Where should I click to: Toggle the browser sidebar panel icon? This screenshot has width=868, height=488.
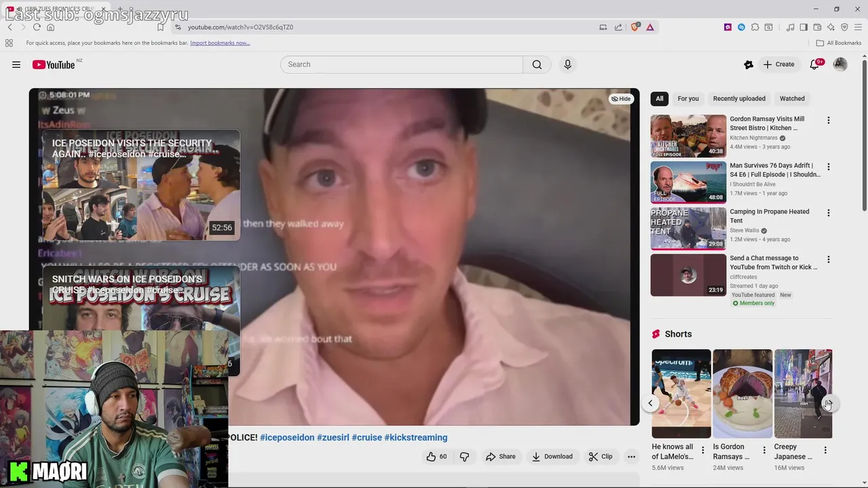804,27
